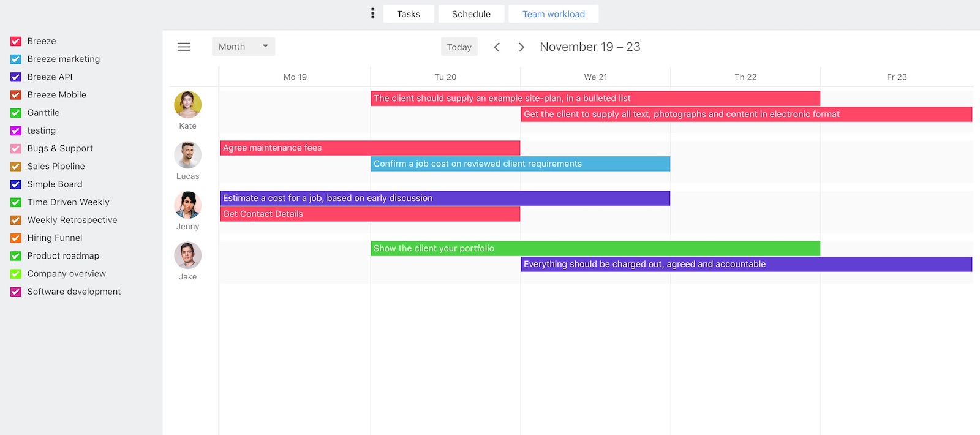Switch to the Tasks tab
The height and width of the screenshot is (435, 980).
click(x=409, y=14)
